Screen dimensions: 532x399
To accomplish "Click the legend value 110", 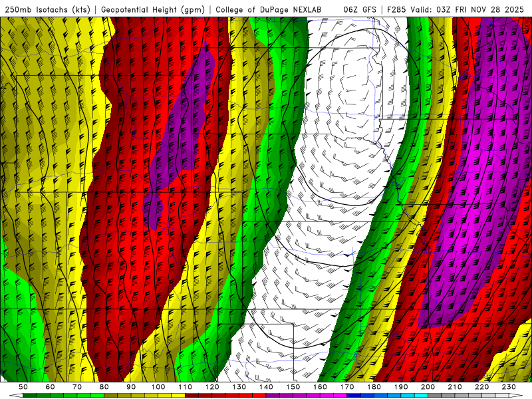I will click(x=185, y=387).
